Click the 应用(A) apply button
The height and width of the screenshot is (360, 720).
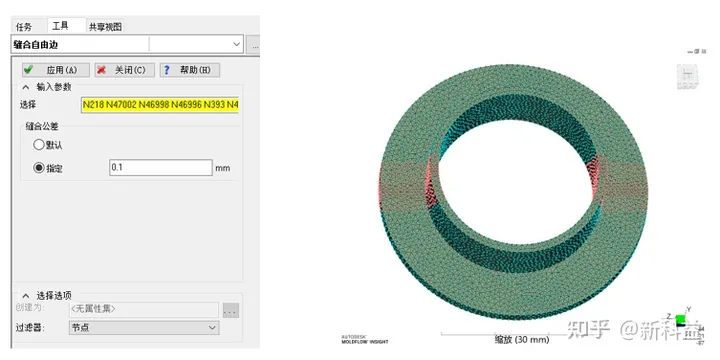pyautogui.click(x=56, y=70)
